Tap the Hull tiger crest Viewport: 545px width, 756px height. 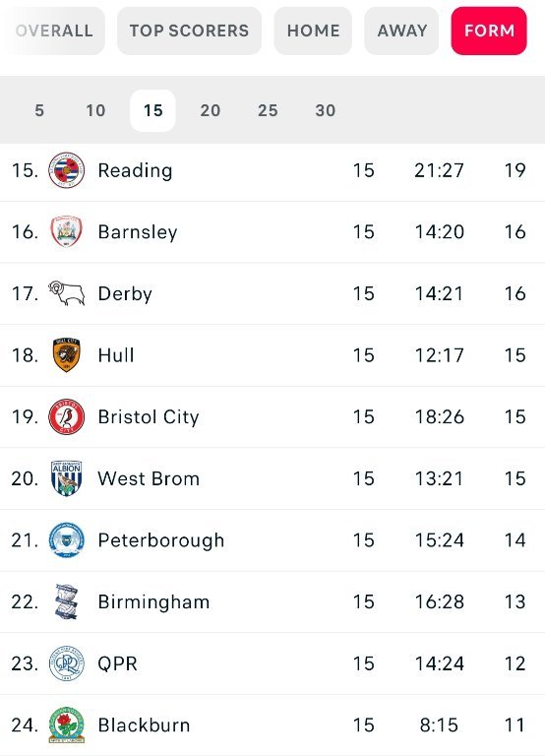pos(67,354)
